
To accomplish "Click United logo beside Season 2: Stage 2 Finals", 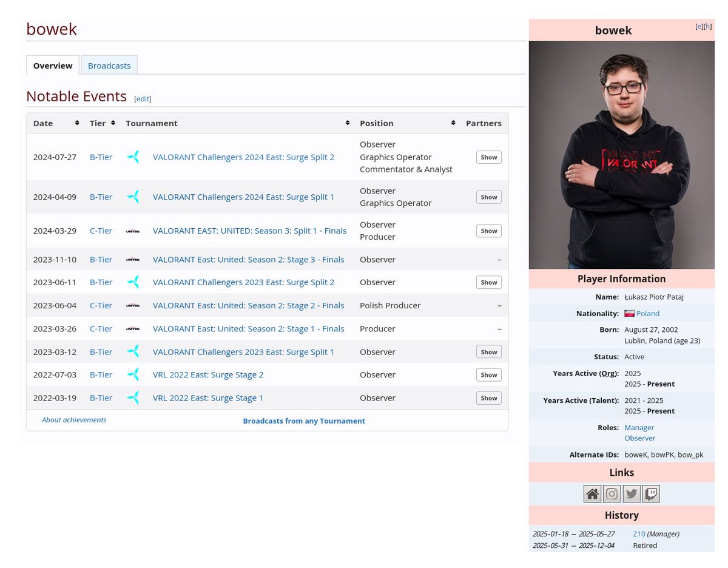I will point(133,305).
